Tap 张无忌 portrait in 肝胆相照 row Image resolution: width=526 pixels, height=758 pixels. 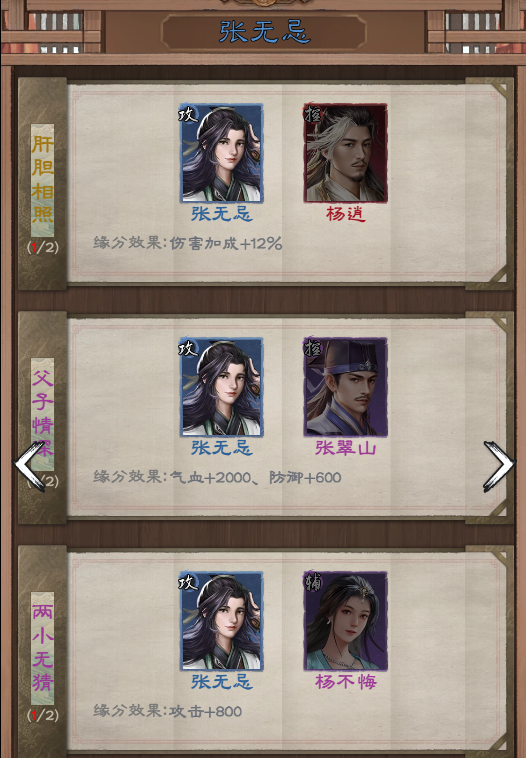point(221,153)
